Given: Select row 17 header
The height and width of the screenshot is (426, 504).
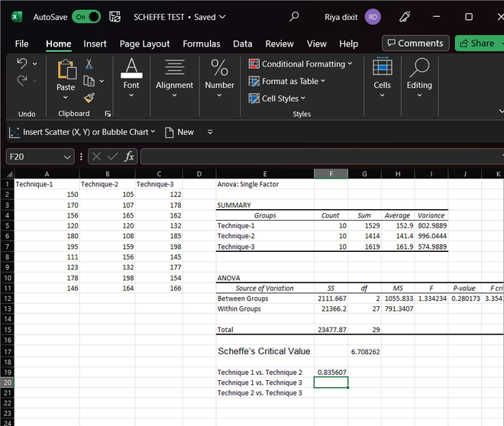Looking at the screenshot, I should (8, 351).
